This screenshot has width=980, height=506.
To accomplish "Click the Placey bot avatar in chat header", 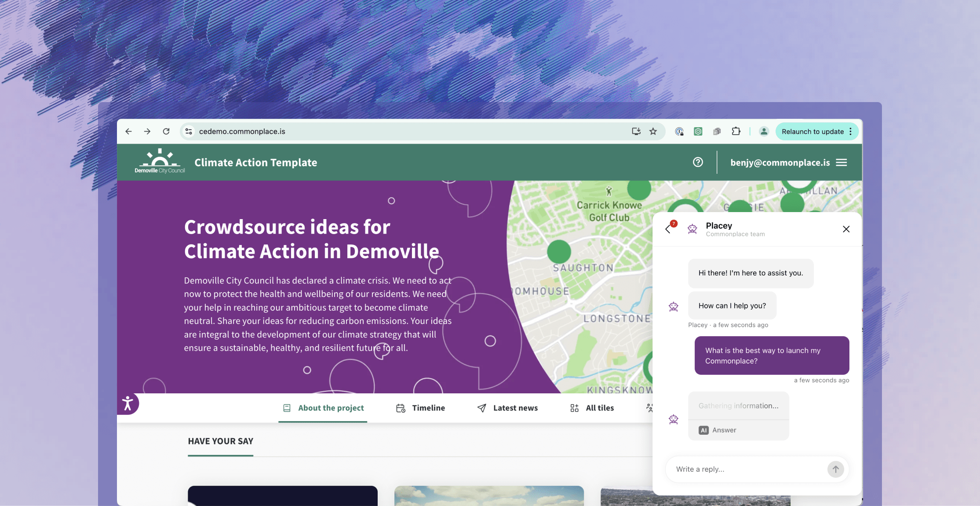I will tap(692, 229).
